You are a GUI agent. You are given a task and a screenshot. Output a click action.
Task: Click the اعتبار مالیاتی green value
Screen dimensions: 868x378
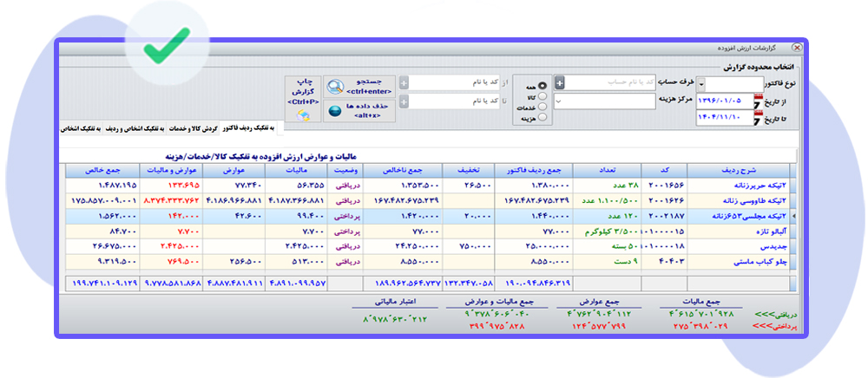396,319
